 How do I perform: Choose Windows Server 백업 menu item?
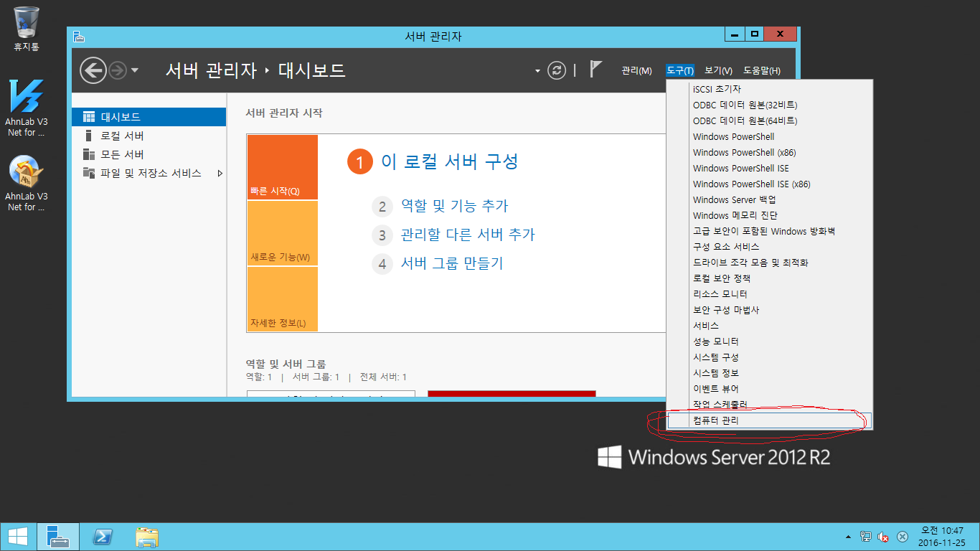tap(770, 200)
